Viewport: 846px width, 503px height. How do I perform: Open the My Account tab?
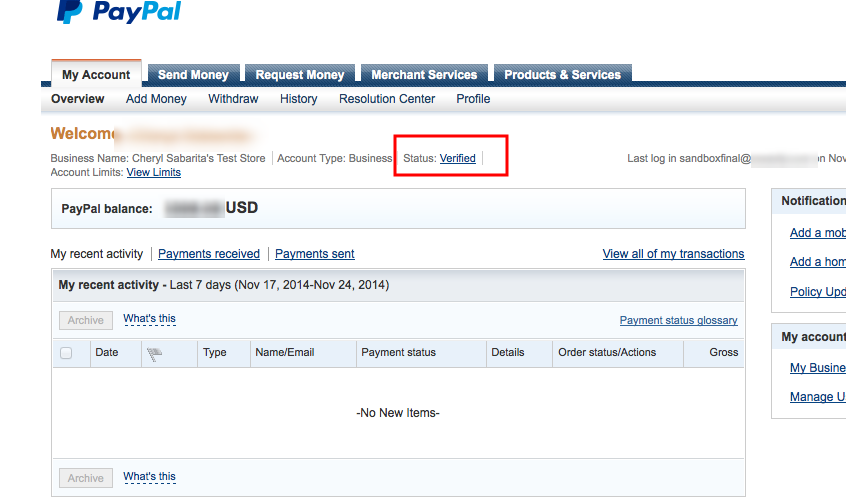(x=96, y=74)
